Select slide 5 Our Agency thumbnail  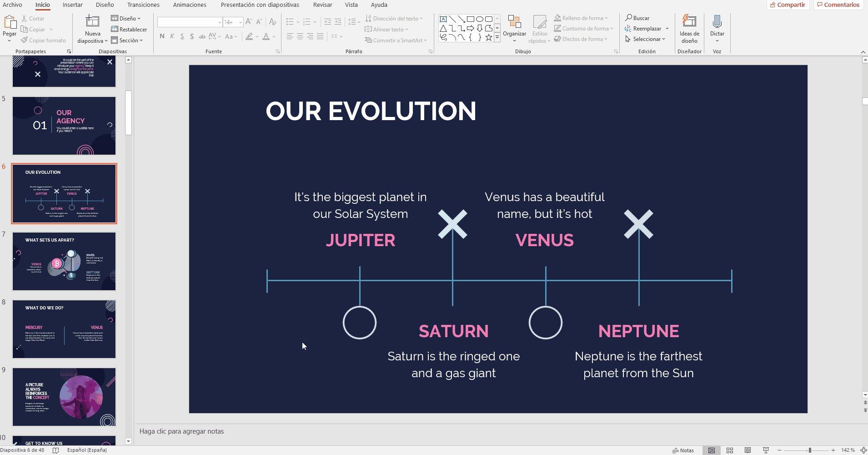click(64, 126)
